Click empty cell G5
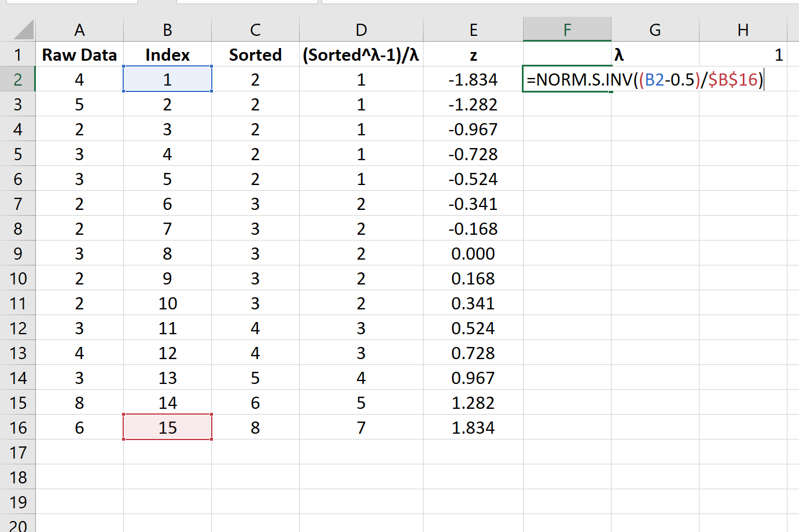 655,154
